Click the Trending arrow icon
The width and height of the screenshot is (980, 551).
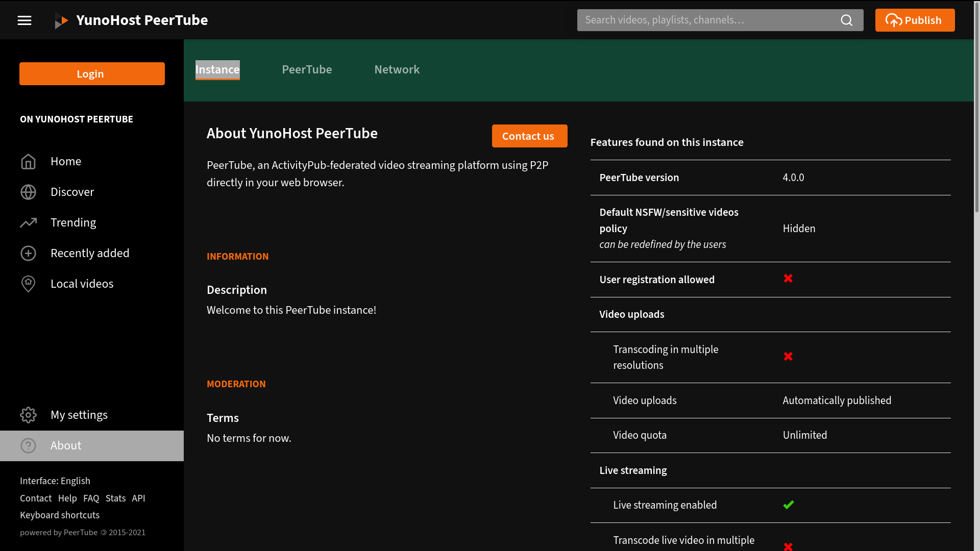click(x=28, y=223)
